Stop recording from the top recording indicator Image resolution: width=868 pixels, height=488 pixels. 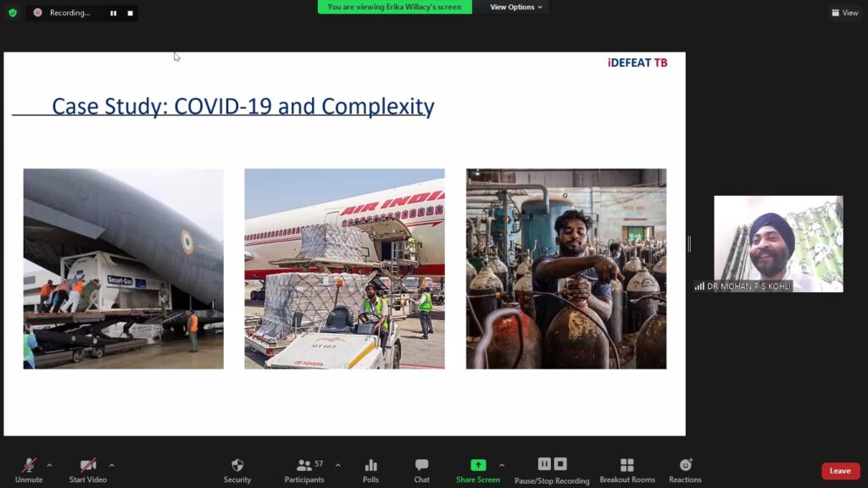pos(130,13)
